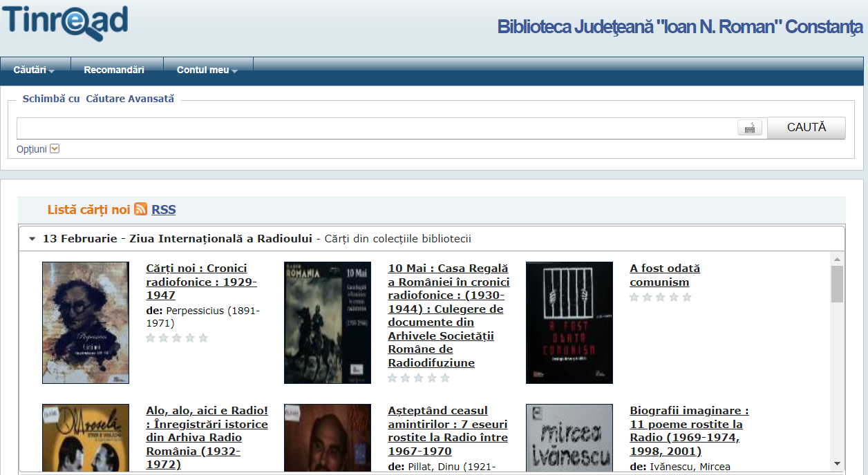
Task: Collapse the 13 Februarie section triangle
Action: [32, 239]
